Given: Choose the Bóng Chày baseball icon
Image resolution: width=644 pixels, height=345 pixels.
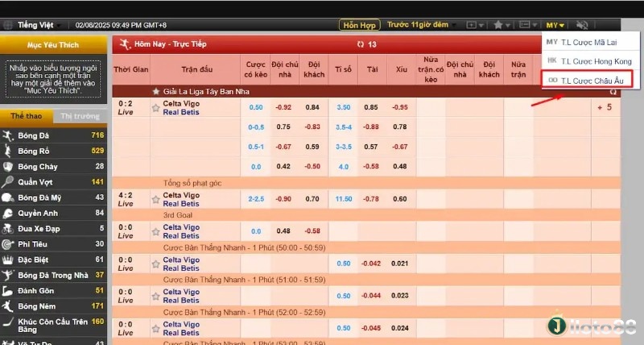Looking at the screenshot, I should coord(7,167).
